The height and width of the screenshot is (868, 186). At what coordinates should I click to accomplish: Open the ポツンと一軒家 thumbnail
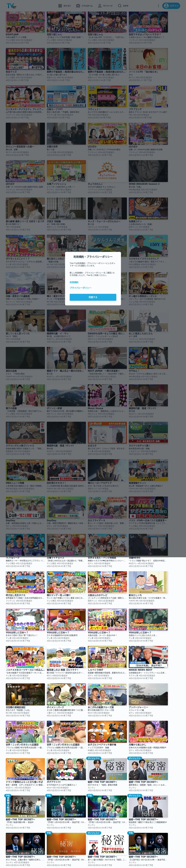pos(66,395)
